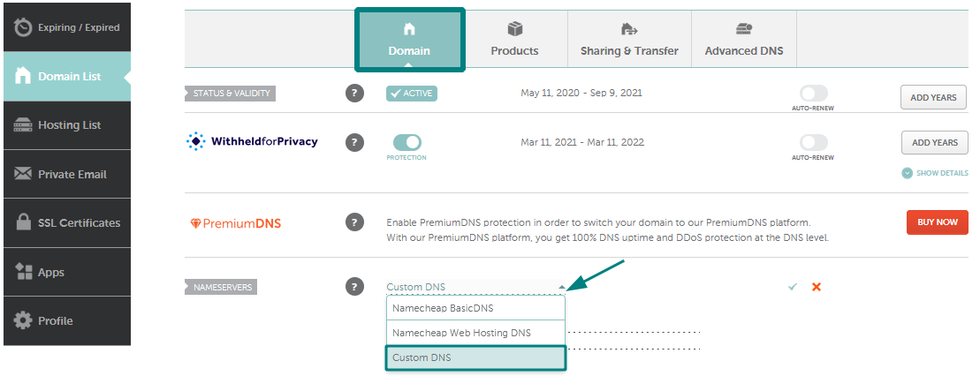Open help for WithheldforPrivacy
The image size is (980, 376).
click(x=354, y=142)
